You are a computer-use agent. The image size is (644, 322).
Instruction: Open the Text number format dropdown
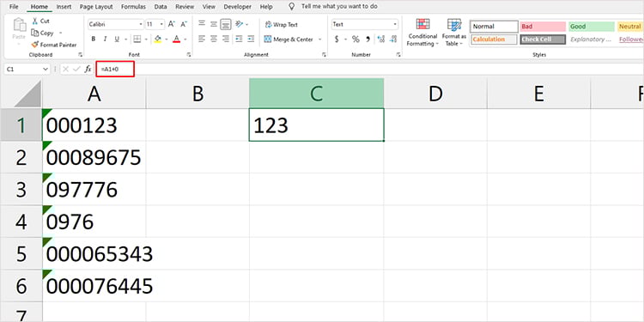tap(395, 25)
